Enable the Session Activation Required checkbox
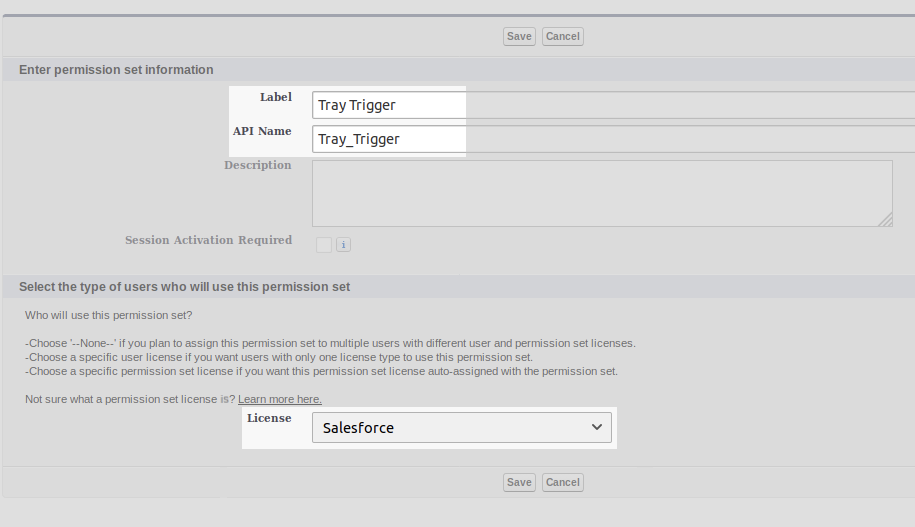This screenshot has height=527, width=915. pos(324,245)
